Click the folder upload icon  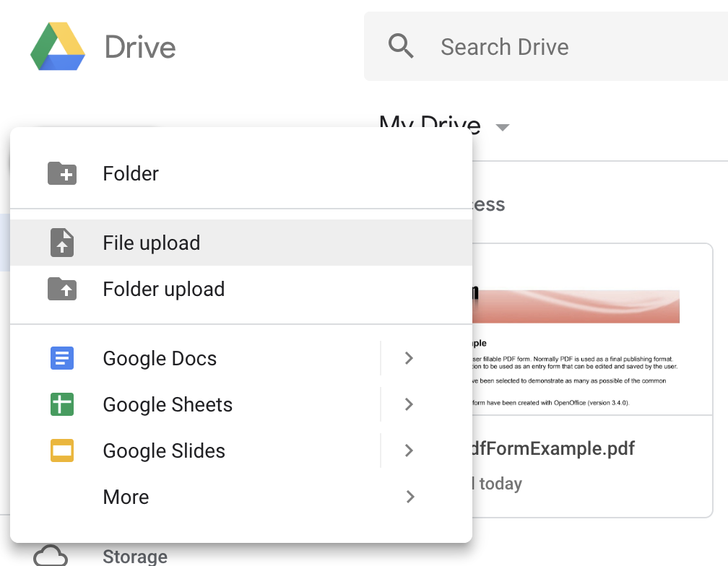click(62, 289)
